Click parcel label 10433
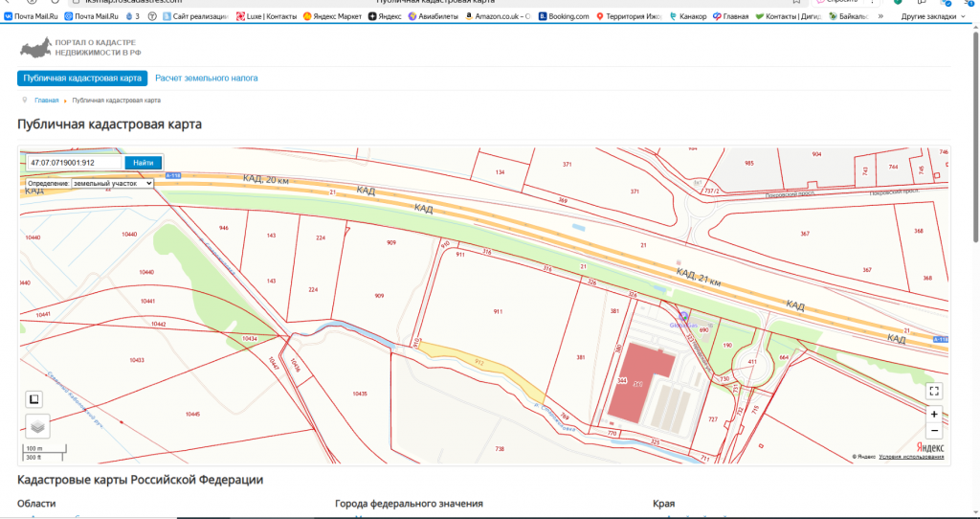Viewport: 980px width, 519px height. tap(137, 360)
